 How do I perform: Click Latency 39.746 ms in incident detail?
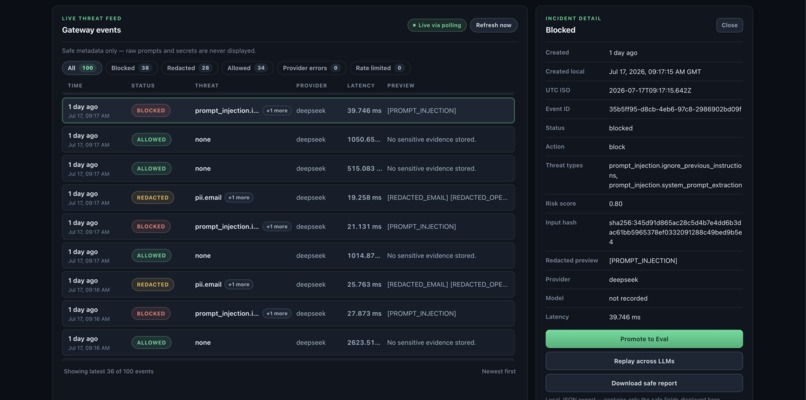tap(625, 317)
